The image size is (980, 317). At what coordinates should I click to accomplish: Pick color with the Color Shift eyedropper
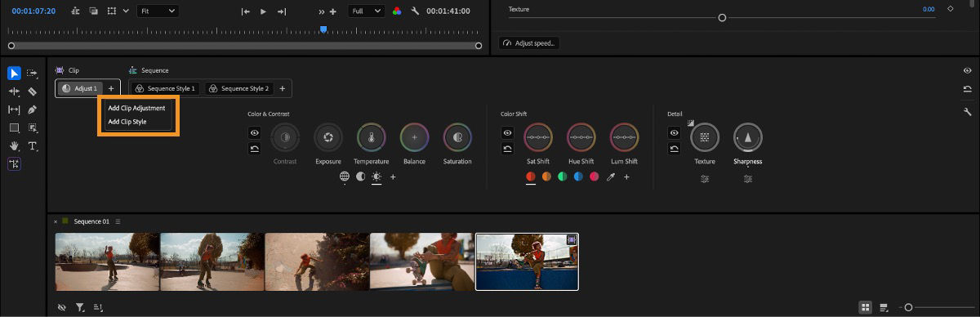[610, 176]
